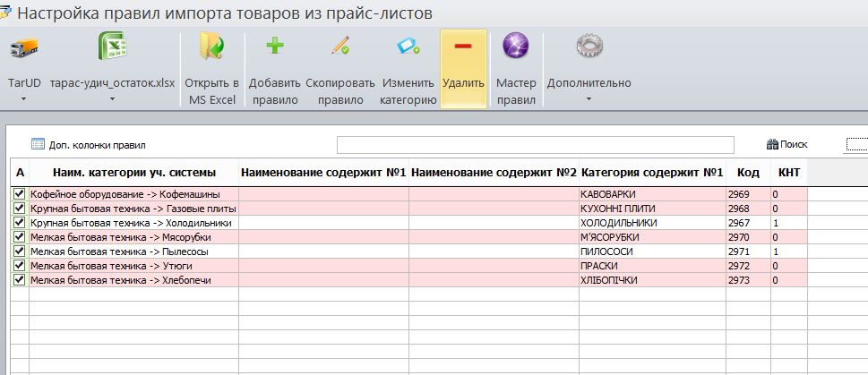
Task: Click the КУХОННІ ПЛИТИ category cell
Action: pos(652,209)
